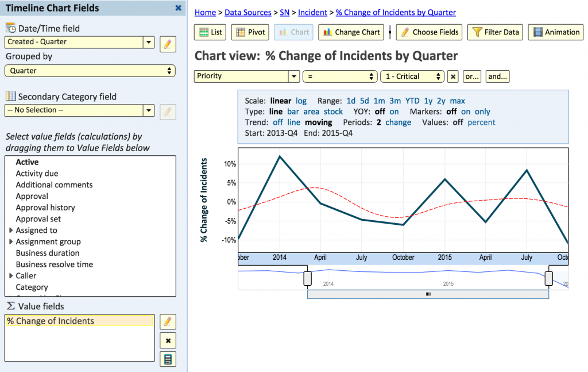Set Values to percent

click(x=482, y=122)
